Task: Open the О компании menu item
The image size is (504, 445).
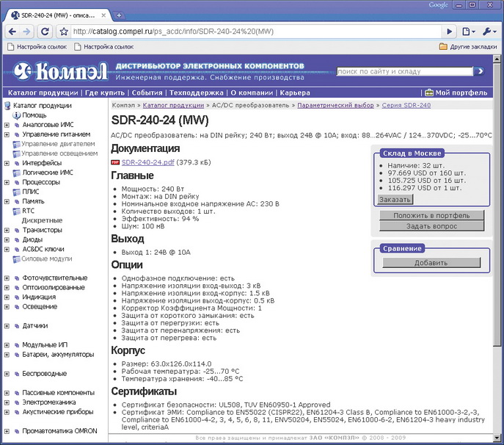Action: click(x=252, y=93)
